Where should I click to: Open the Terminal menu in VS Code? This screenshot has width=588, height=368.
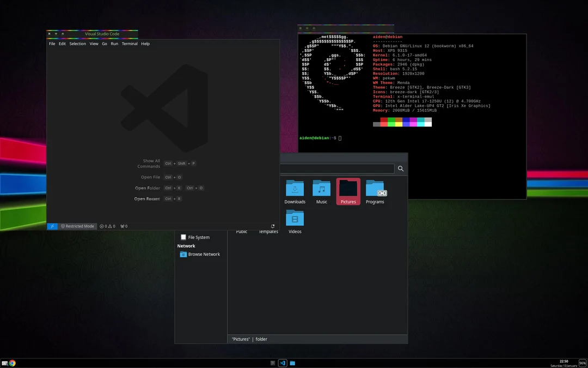pos(129,44)
